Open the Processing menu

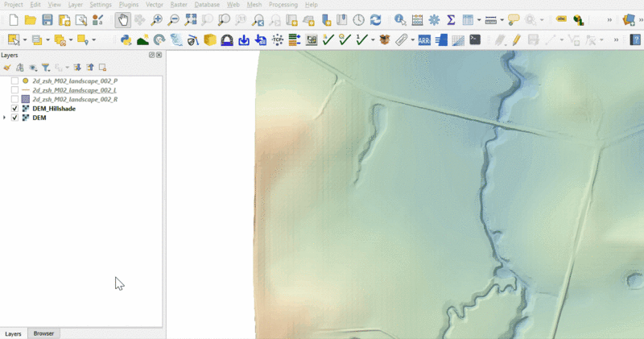[283, 5]
